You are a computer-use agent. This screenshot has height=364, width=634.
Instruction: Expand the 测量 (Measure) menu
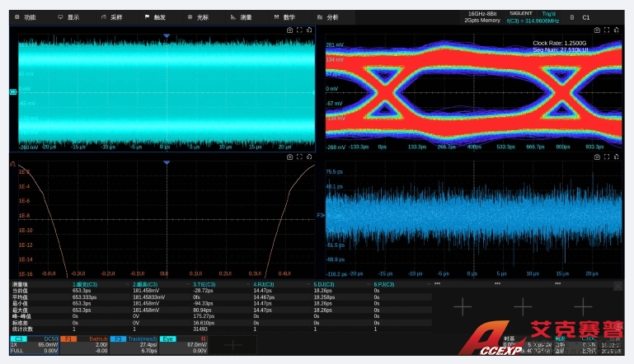(242, 16)
